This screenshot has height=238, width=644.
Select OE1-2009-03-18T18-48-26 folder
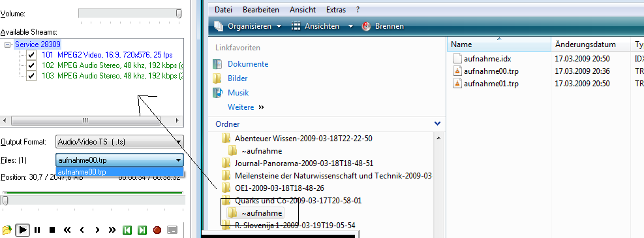(x=279, y=188)
